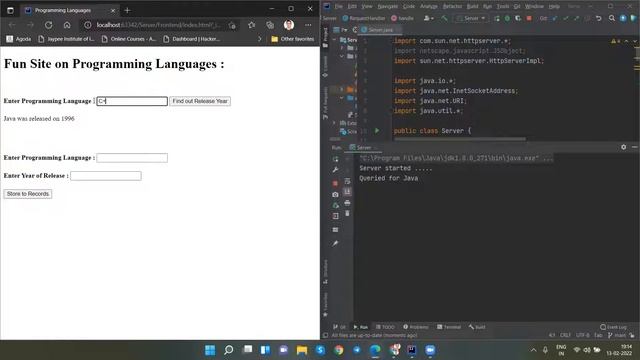Open Windows Start button
640x360 pixels.
(x=210, y=350)
